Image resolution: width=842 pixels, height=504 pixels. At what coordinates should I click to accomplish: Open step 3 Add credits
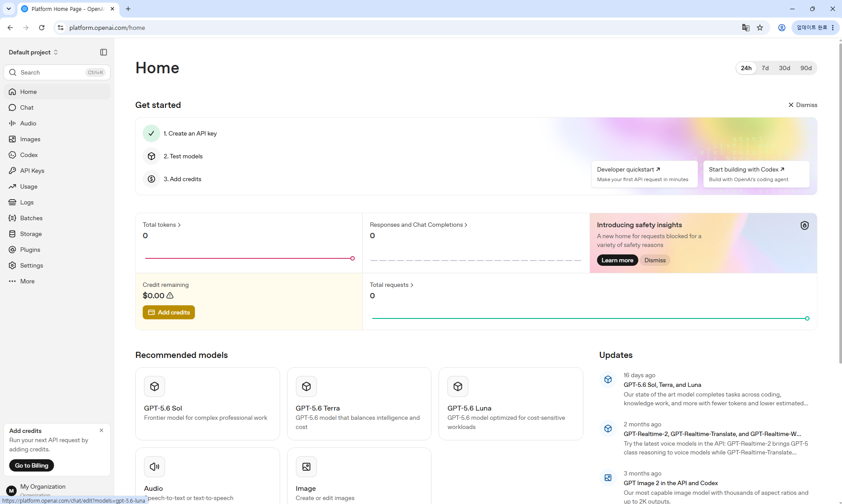(x=172, y=179)
